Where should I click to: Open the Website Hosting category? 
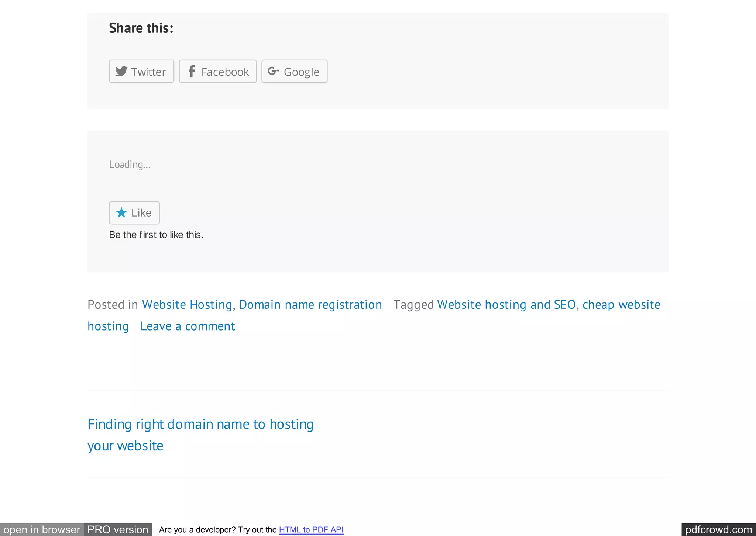pyautogui.click(x=187, y=305)
